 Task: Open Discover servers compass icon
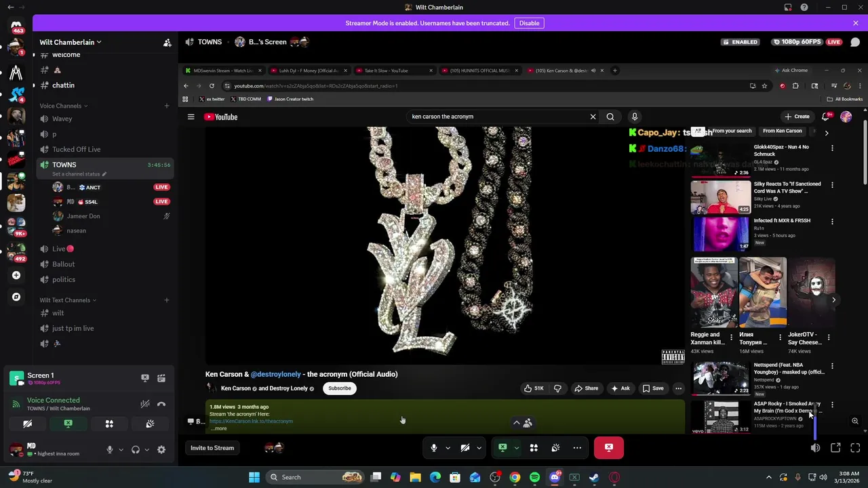16,297
